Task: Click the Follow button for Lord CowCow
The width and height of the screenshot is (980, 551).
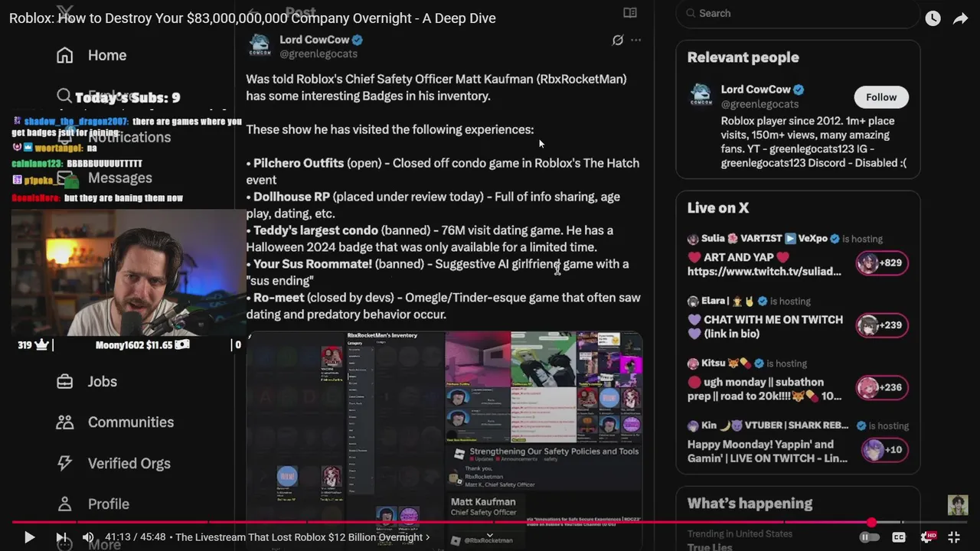Action: tap(881, 97)
